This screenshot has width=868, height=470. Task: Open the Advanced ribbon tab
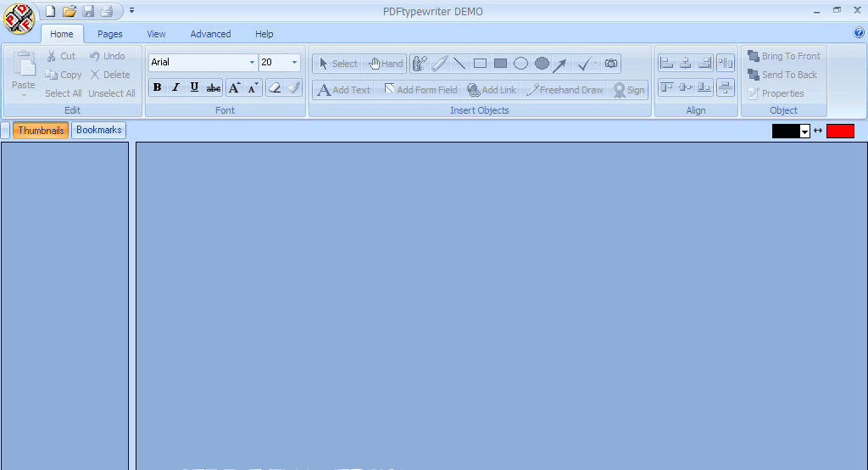coord(210,34)
